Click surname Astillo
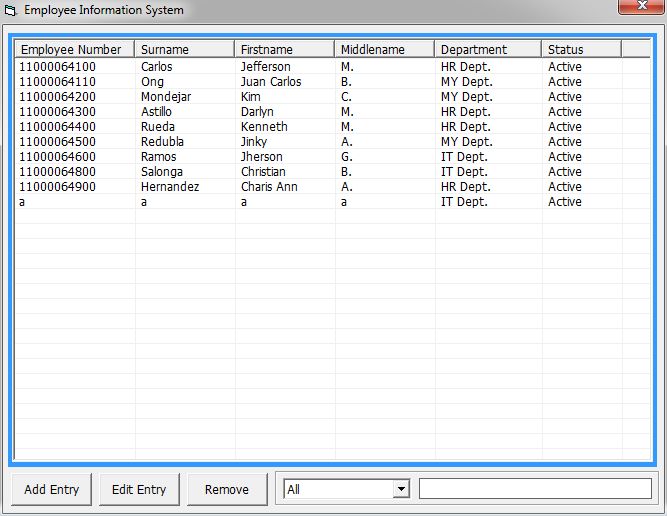Image resolution: width=667 pixels, height=516 pixels. (x=156, y=112)
